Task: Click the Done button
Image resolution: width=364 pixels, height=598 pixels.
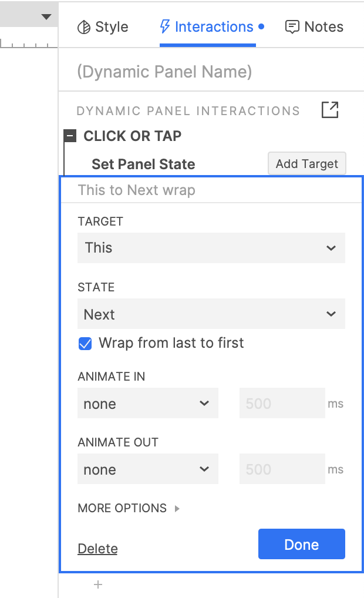Action: [302, 544]
